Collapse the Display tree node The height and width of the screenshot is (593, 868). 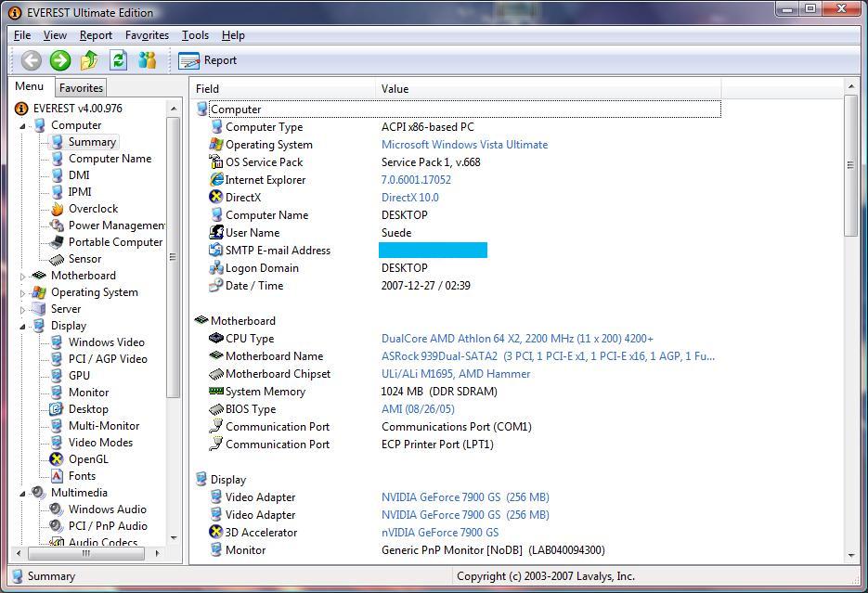(x=22, y=327)
